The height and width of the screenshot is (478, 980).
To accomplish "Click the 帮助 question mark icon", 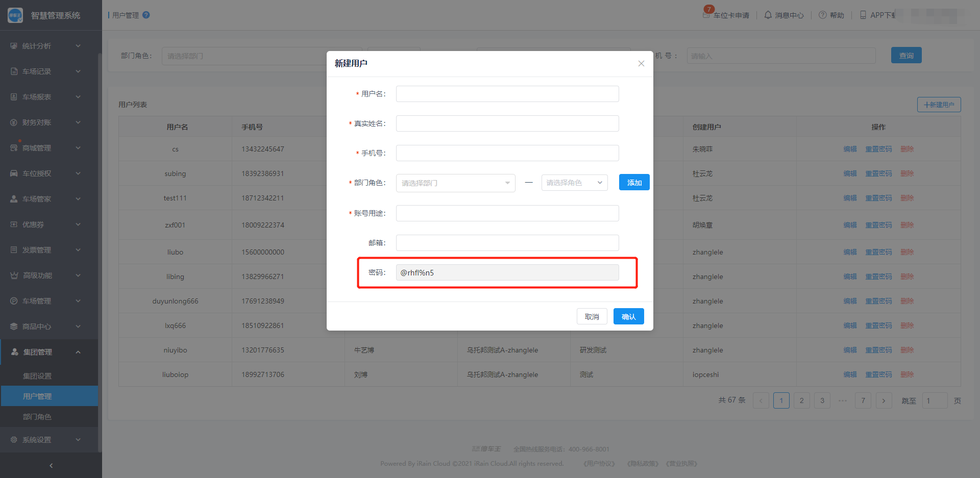I will (822, 15).
